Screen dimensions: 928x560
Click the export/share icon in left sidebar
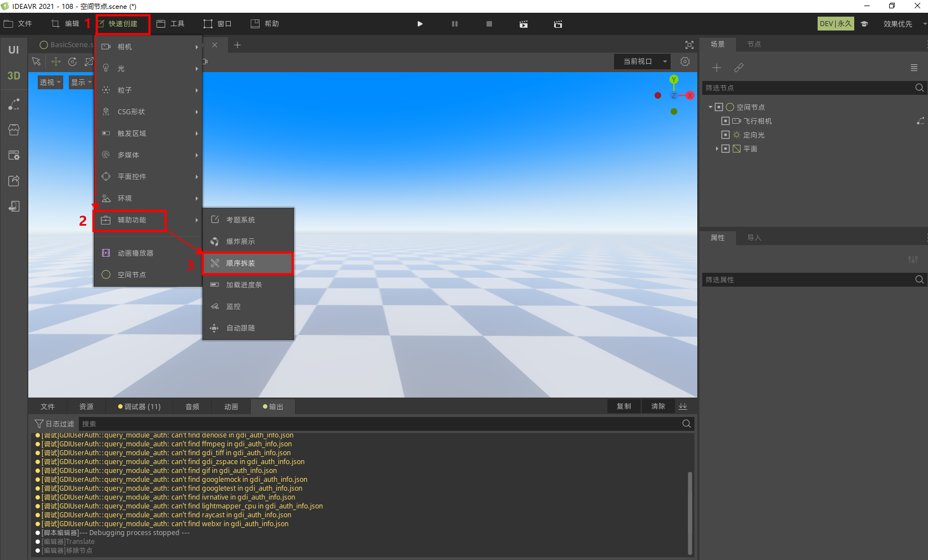[14, 181]
